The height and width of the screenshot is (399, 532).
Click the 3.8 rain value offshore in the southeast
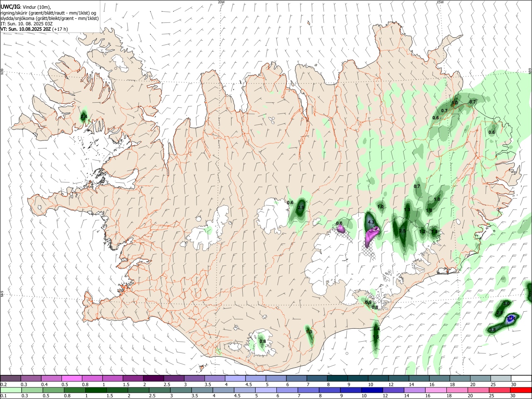(x=493, y=330)
